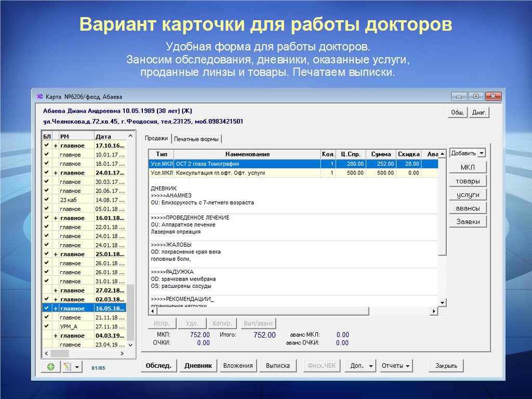The height and width of the screenshot is (399, 532).
Task: Toggle checkmark on УРМ_А row
Action: point(46,326)
